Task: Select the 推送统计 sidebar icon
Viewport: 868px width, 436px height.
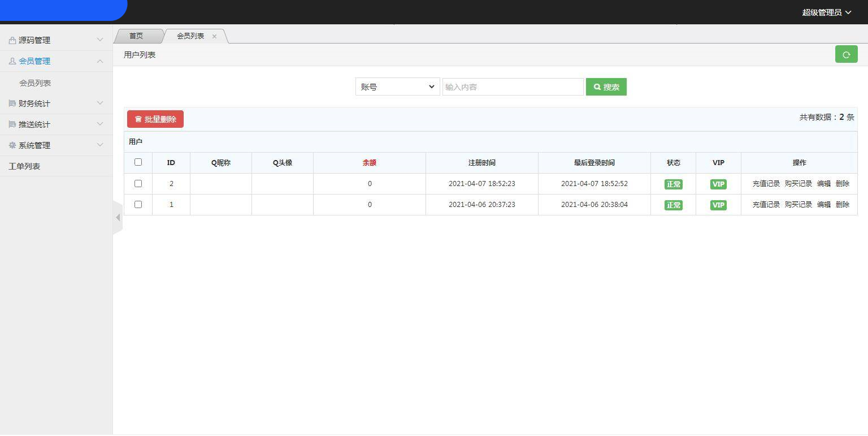Action: 11,124
